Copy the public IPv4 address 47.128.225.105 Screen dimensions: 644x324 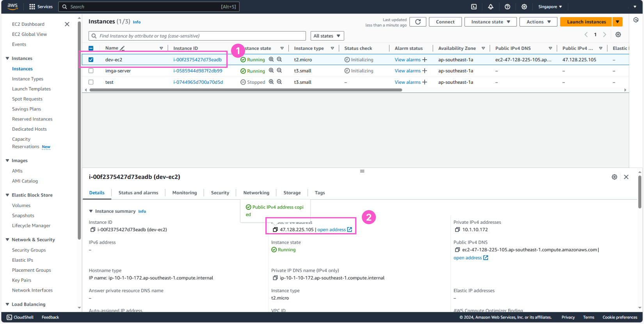275,230
